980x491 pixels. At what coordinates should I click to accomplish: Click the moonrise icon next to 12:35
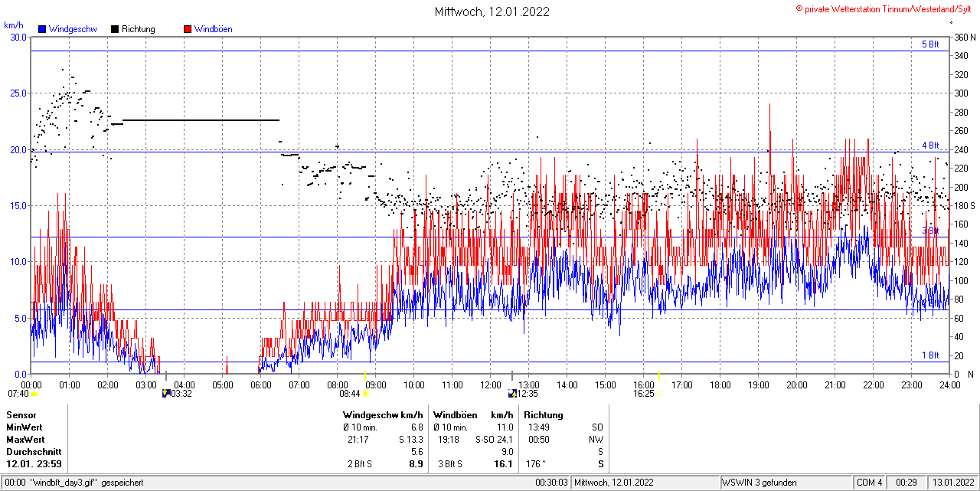click(x=512, y=394)
